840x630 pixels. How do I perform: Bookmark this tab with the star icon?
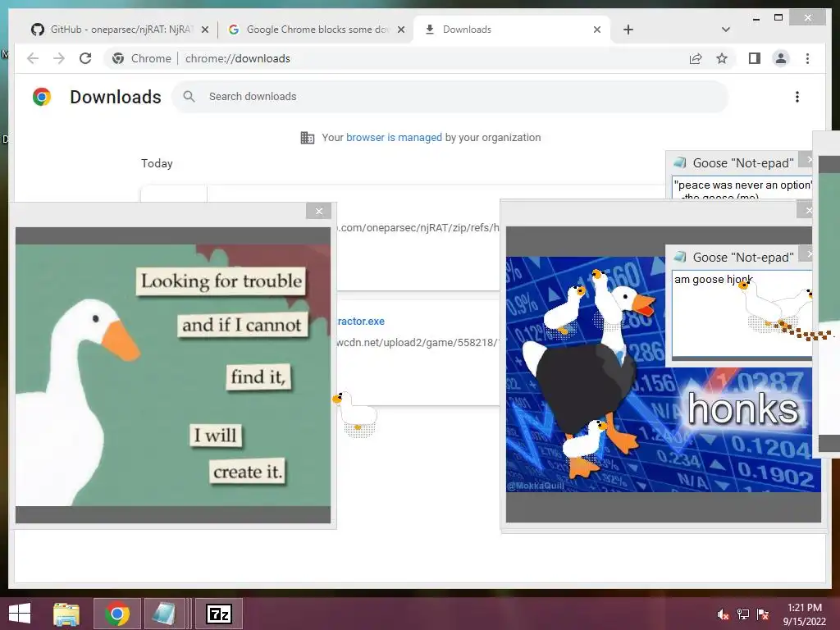722,58
